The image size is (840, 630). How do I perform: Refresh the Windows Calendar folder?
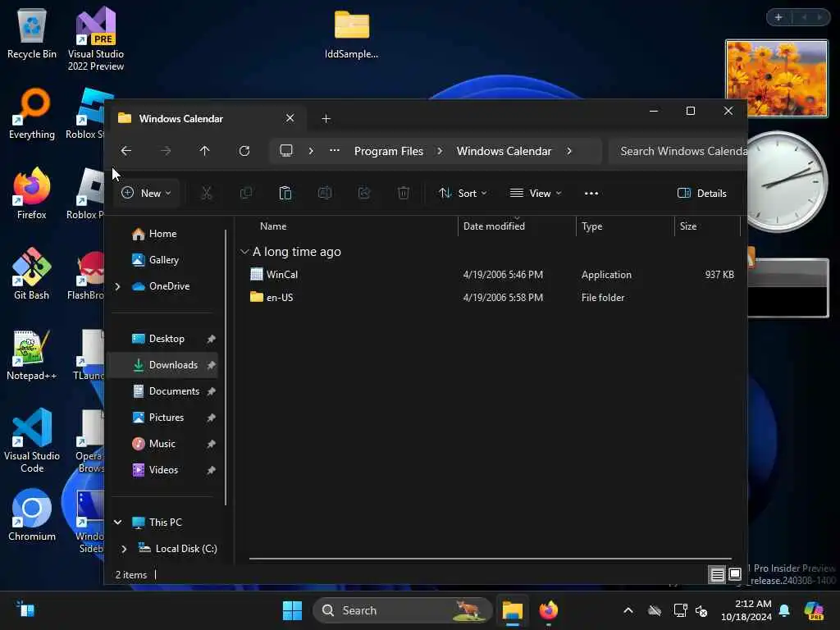point(244,151)
